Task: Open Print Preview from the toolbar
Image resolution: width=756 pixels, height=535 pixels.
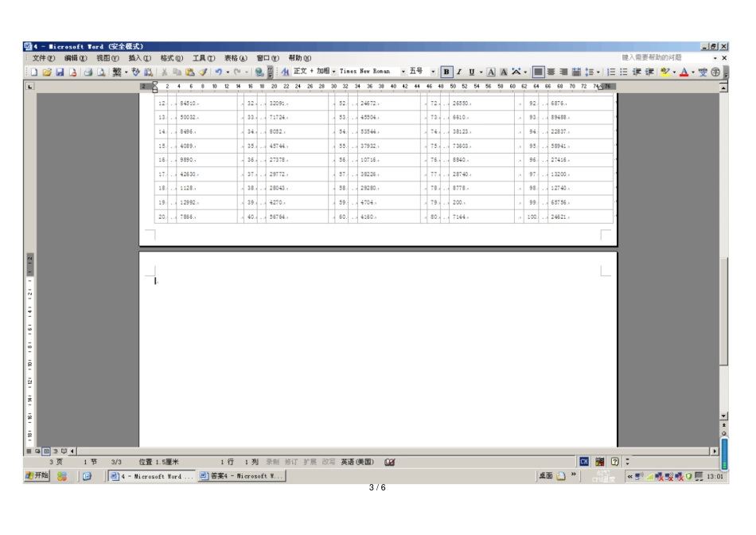Action: [x=101, y=72]
